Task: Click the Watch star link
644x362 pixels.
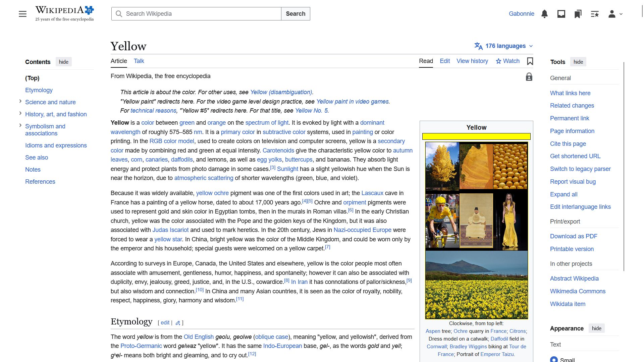Action: (507, 61)
